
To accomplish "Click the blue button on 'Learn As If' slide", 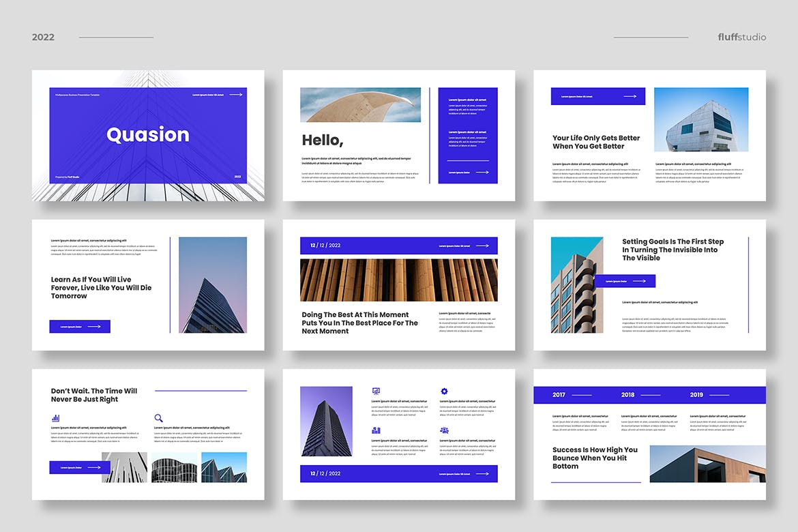I will click(80, 327).
